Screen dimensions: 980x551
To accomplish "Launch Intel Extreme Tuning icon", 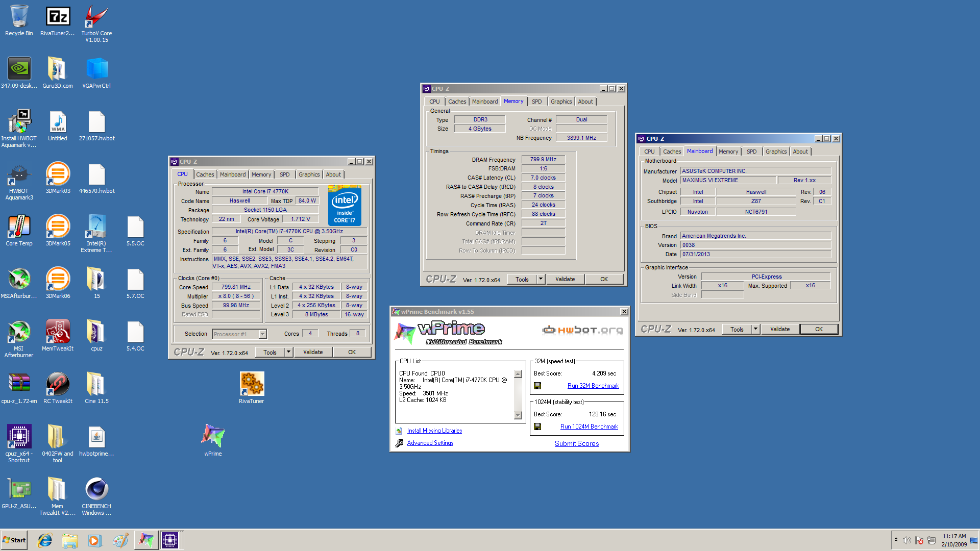I will tap(96, 234).
